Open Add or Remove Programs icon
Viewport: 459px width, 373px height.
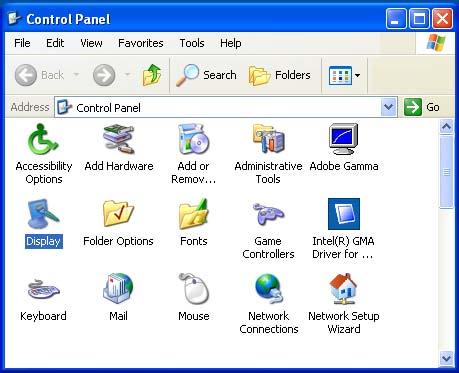point(194,139)
